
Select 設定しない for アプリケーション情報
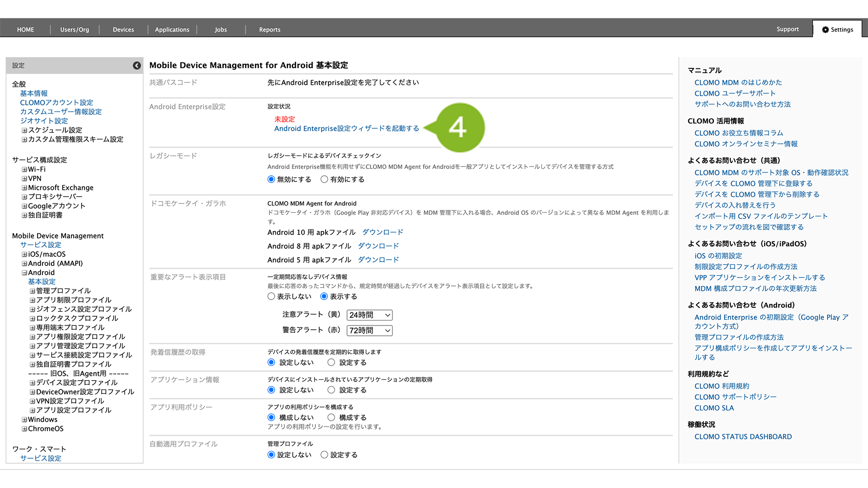(271, 390)
